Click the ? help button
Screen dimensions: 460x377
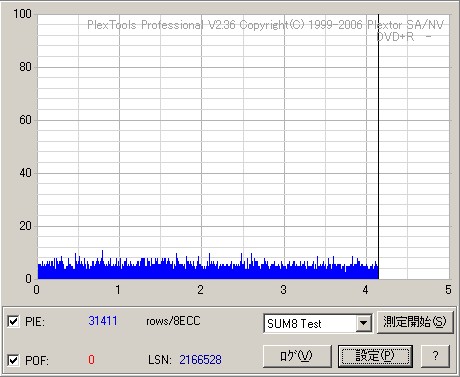click(435, 356)
